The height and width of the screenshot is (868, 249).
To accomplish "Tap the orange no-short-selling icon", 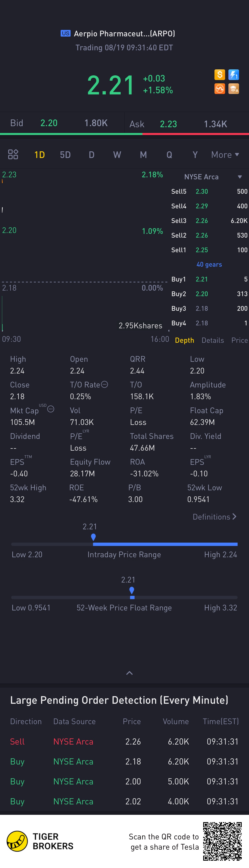I will 219,89.
